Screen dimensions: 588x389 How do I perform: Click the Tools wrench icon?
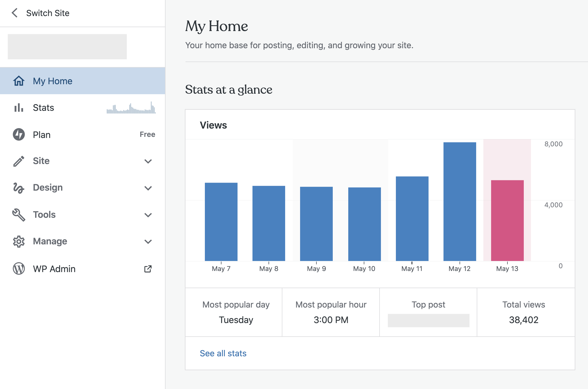[x=19, y=215]
